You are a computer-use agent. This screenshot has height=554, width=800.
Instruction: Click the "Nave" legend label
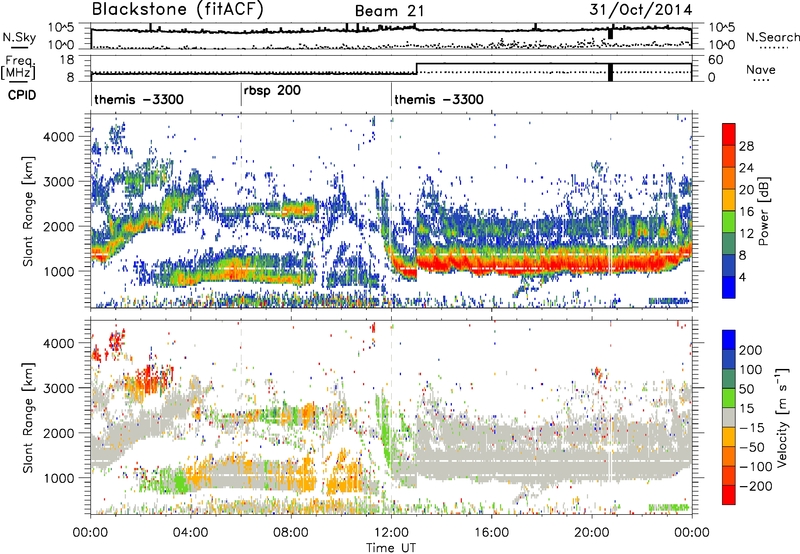(x=761, y=69)
